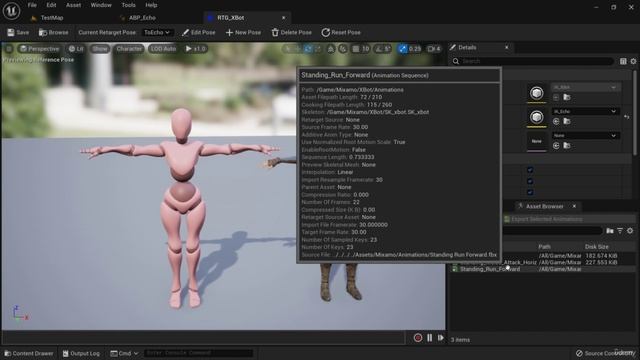This screenshot has width=640, height=360.
Task: Use selected asset arrow icon under None
Action: coord(556,145)
